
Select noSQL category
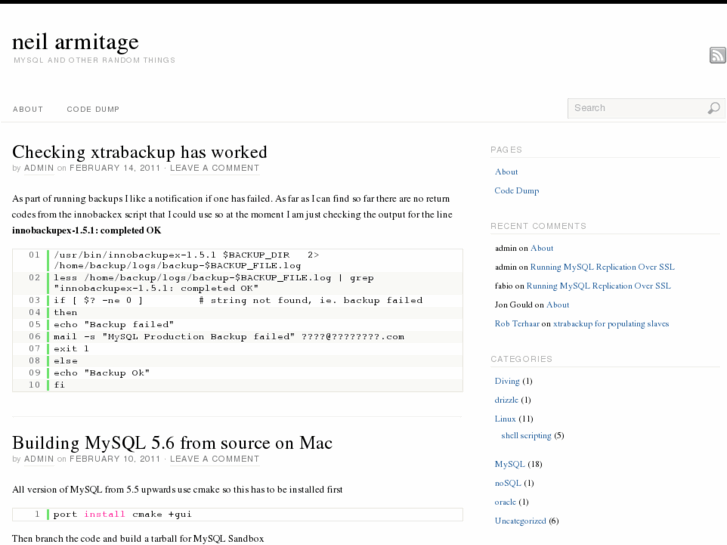click(508, 483)
